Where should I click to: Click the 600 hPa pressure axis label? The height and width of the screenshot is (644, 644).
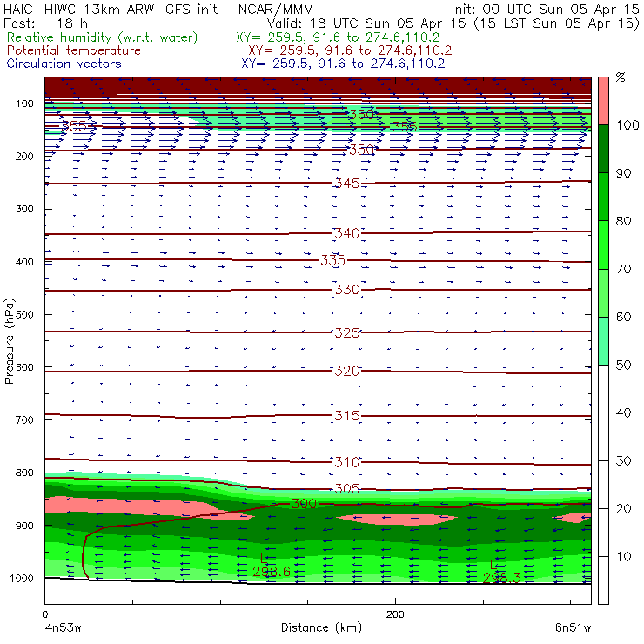tap(24, 367)
